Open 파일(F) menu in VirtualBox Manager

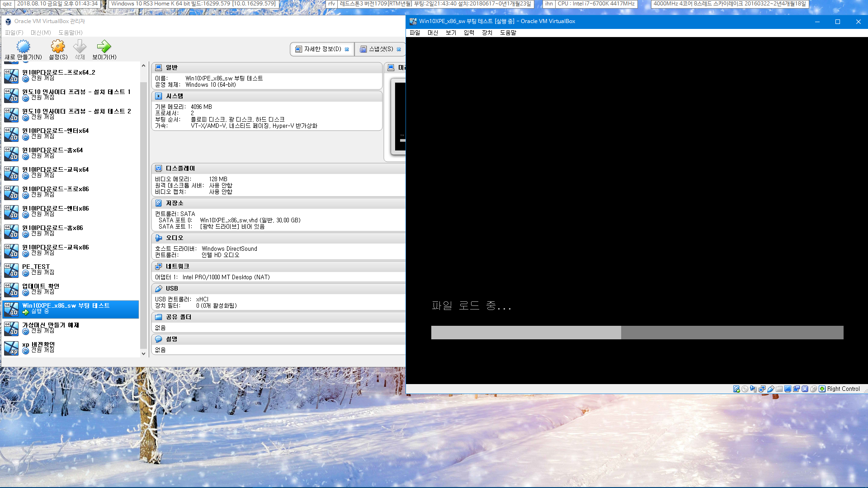pos(14,33)
